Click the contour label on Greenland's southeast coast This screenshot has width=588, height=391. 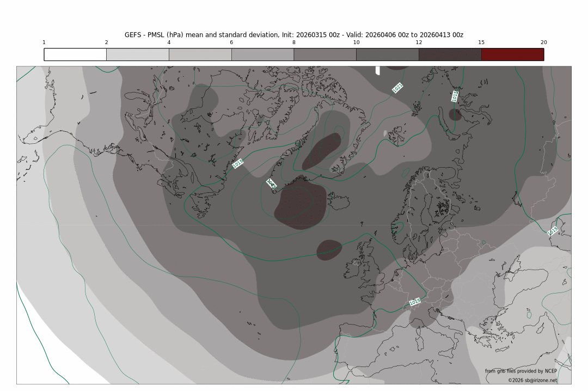point(272,184)
